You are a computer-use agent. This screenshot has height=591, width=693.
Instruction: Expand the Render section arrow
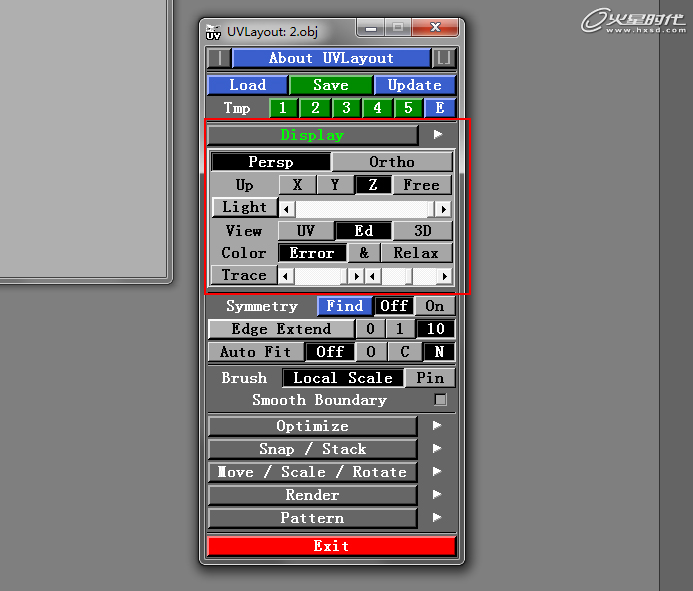[x=436, y=495]
